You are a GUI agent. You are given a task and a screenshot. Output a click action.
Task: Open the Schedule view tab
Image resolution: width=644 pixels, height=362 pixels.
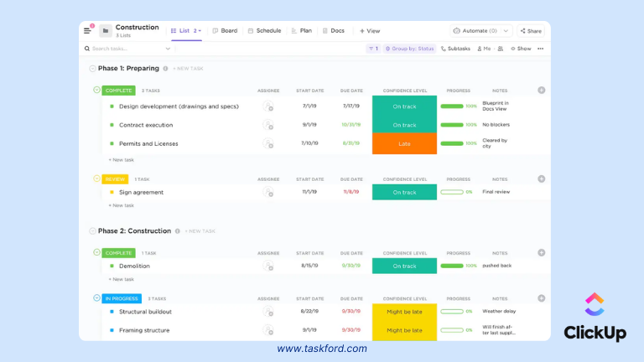264,31
